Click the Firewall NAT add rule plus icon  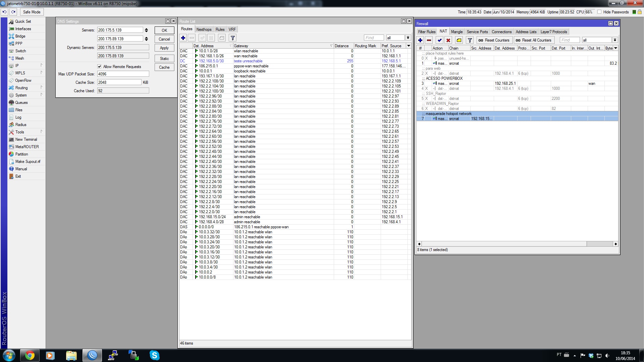(x=420, y=40)
